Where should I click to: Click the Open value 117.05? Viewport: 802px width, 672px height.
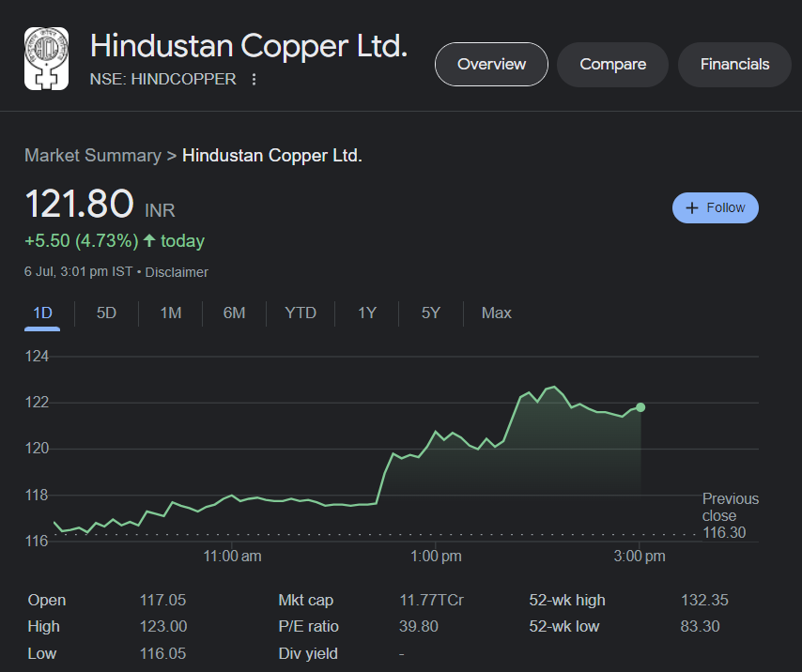(x=162, y=600)
